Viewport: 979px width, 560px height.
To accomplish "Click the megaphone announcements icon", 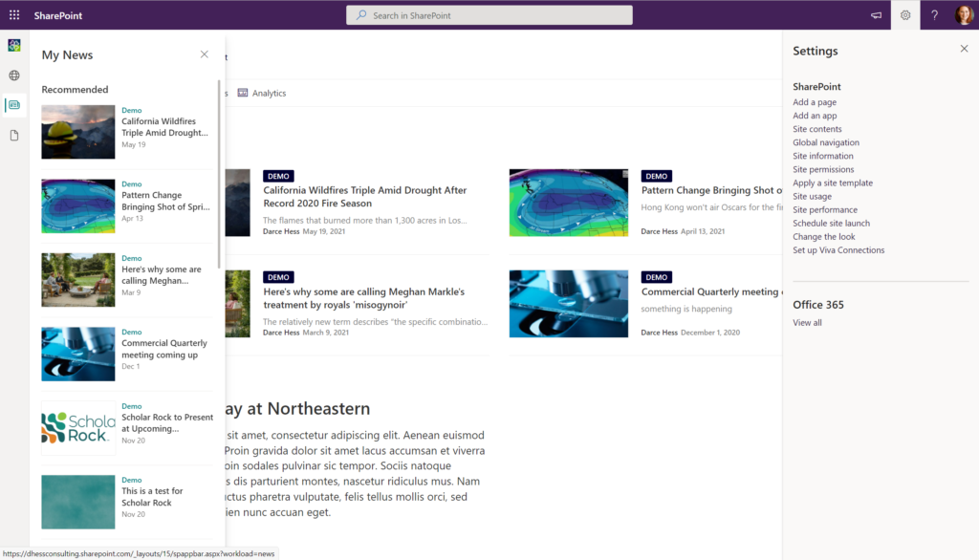I will 876,15.
